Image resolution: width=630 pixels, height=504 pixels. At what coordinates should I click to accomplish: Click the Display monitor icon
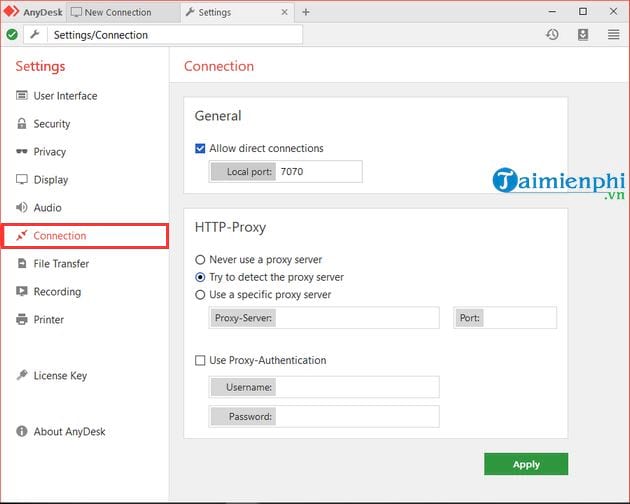[x=22, y=179]
